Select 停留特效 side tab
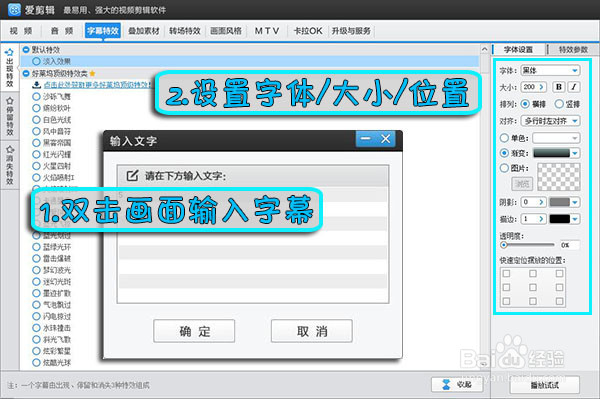 [x=10, y=116]
